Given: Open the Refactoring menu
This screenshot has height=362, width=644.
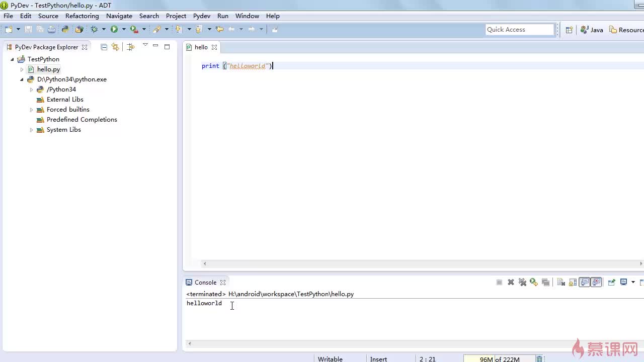Looking at the screenshot, I should click(x=82, y=16).
